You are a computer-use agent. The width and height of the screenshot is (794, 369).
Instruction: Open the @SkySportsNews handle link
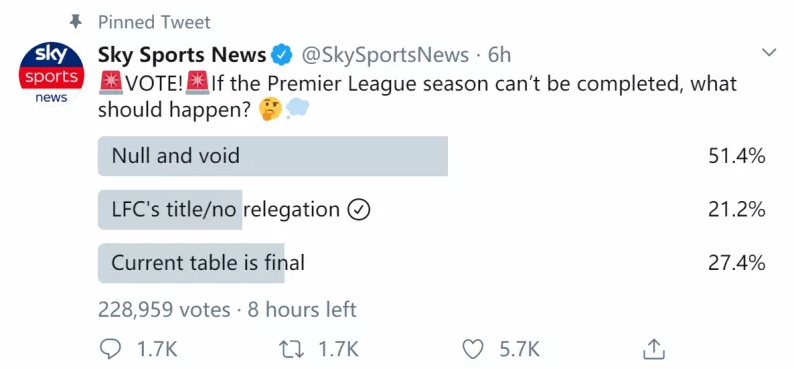(385, 55)
